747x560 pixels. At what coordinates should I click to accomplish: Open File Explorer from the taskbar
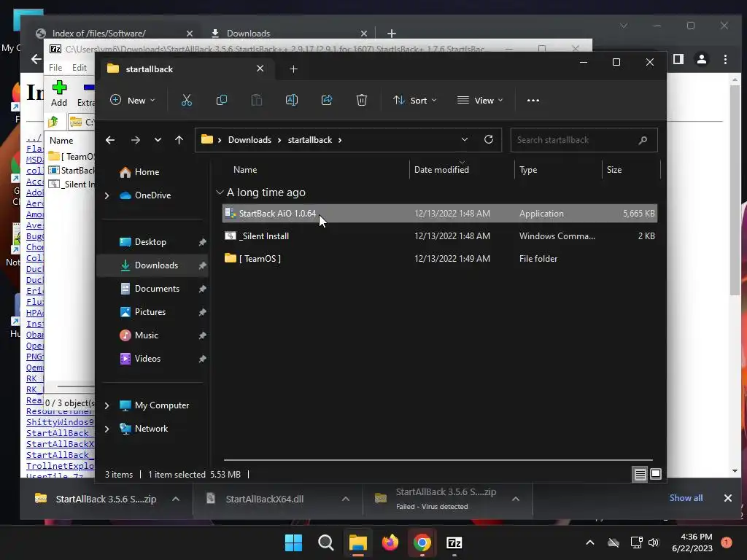point(357,542)
